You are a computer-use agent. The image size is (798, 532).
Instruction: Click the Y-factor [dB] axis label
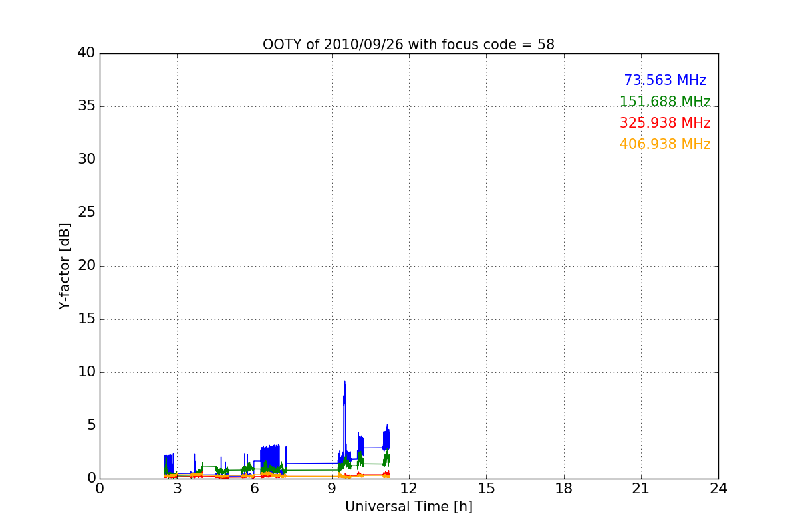coord(65,266)
